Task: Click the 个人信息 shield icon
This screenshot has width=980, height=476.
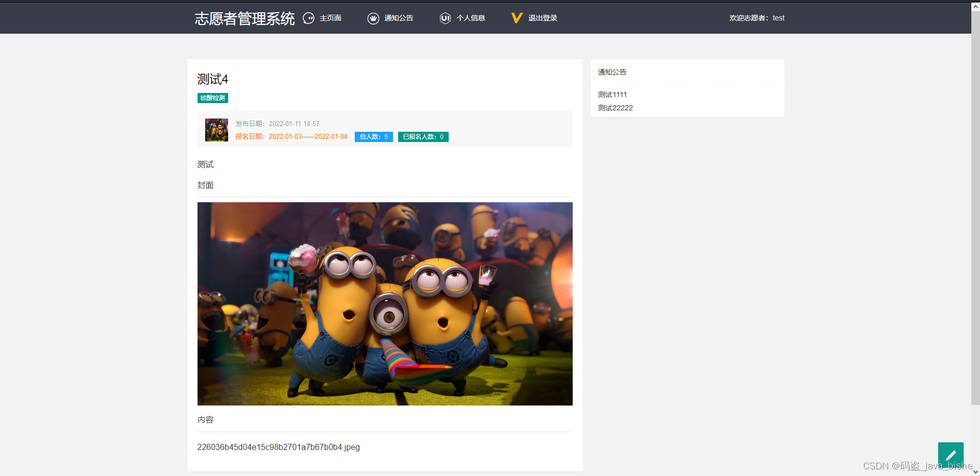Action: click(445, 18)
